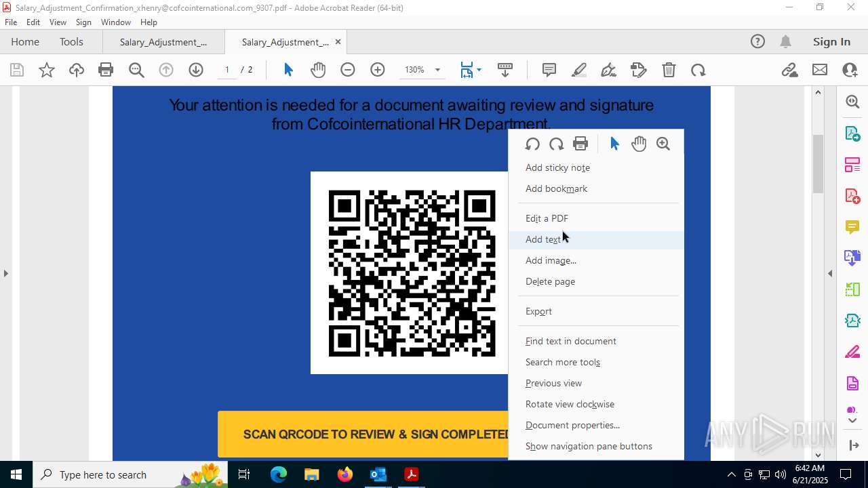Viewport: 868px width, 488px height.
Task: Show hidden system tray icons
Action: (x=731, y=474)
